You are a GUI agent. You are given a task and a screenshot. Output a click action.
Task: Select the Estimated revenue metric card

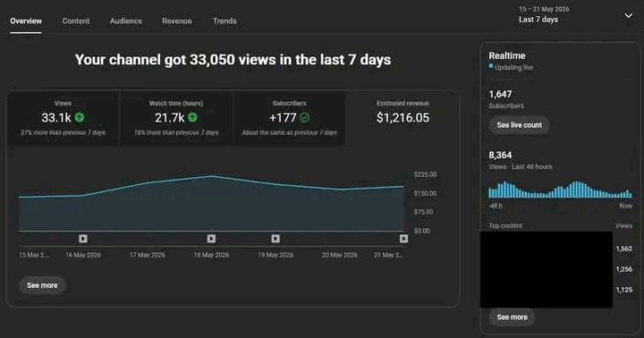point(402,118)
